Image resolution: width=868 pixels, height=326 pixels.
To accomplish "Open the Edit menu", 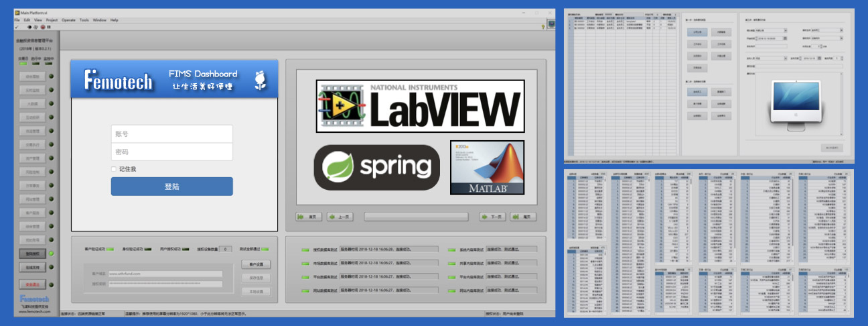I will pyautogui.click(x=27, y=20).
